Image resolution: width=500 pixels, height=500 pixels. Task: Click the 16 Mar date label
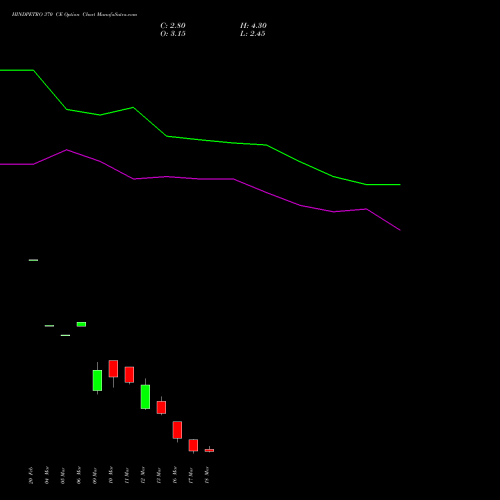coord(175,475)
